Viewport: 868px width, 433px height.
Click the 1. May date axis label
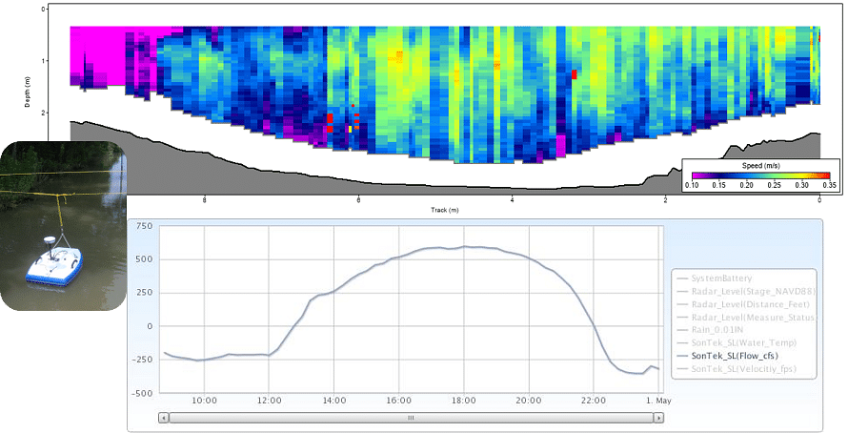(660, 401)
